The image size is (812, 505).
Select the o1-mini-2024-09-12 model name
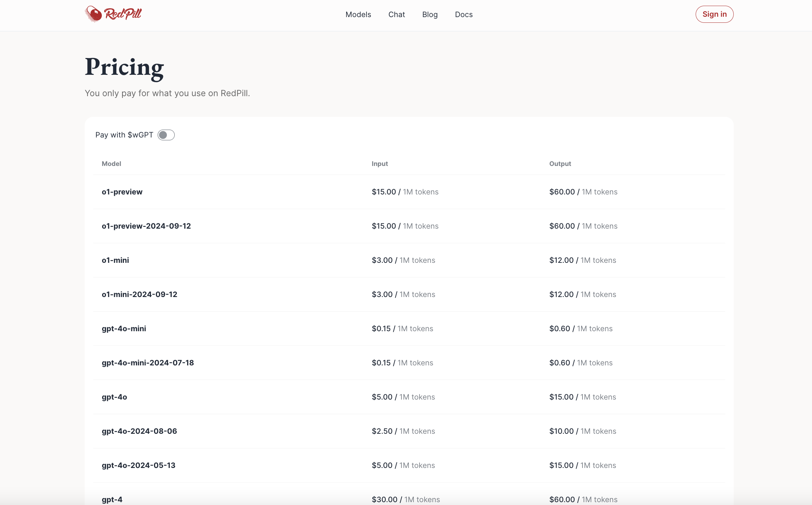(x=139, y=295)
